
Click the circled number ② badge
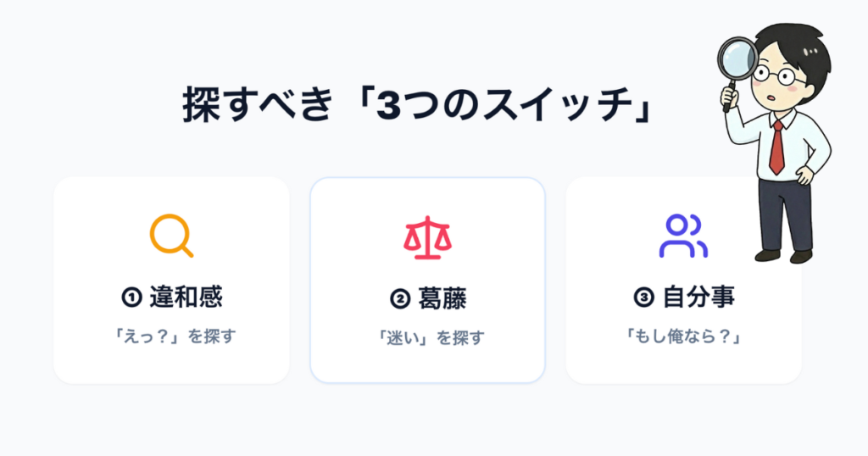(399, 298)
